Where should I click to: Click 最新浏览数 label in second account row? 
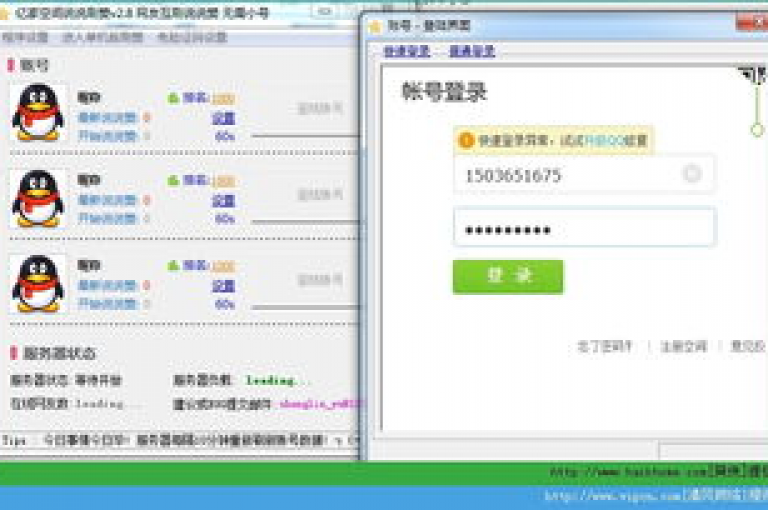pos(108,200)
